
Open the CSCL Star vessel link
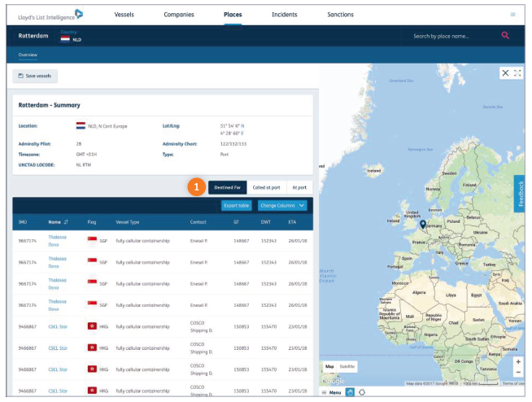tap(57, 325)
